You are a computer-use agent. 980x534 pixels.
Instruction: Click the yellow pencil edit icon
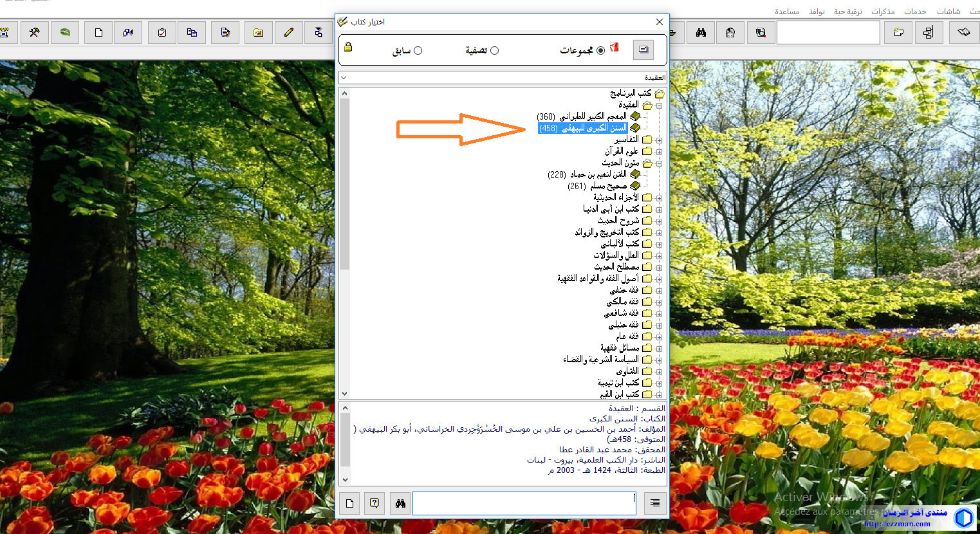pyautogui.click(x=288, y=33)
